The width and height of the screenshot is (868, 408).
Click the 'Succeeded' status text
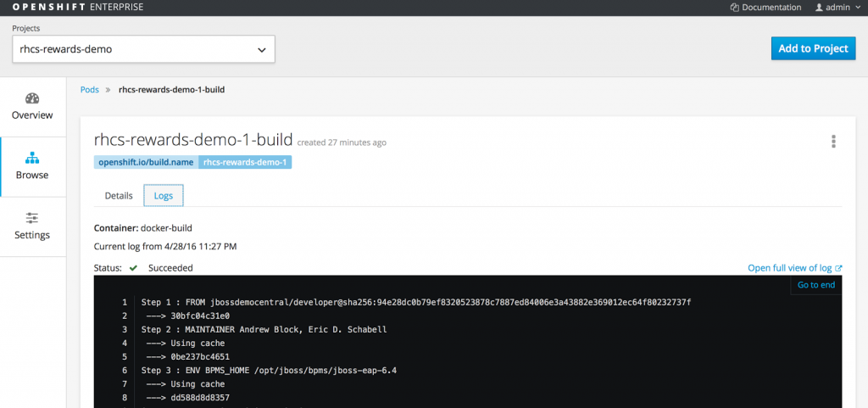tap(170, 269)
